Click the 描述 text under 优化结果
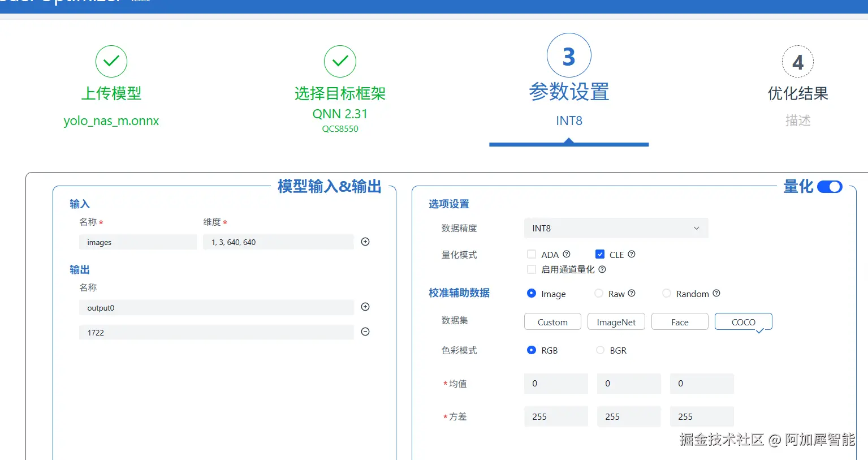 pyautogui.click(x=798, y=121)
